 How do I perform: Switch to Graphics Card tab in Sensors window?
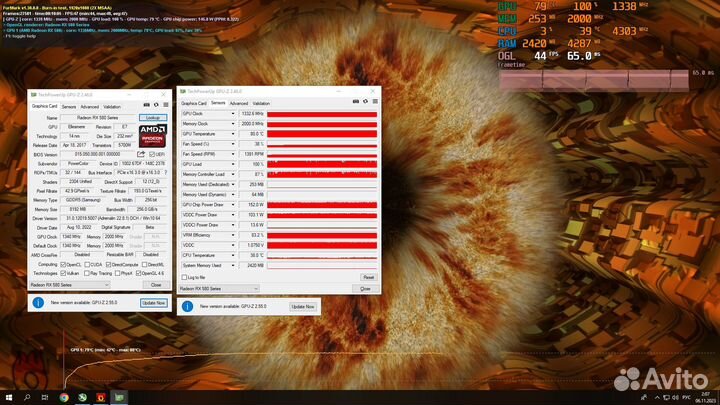[x=194, y=103]
